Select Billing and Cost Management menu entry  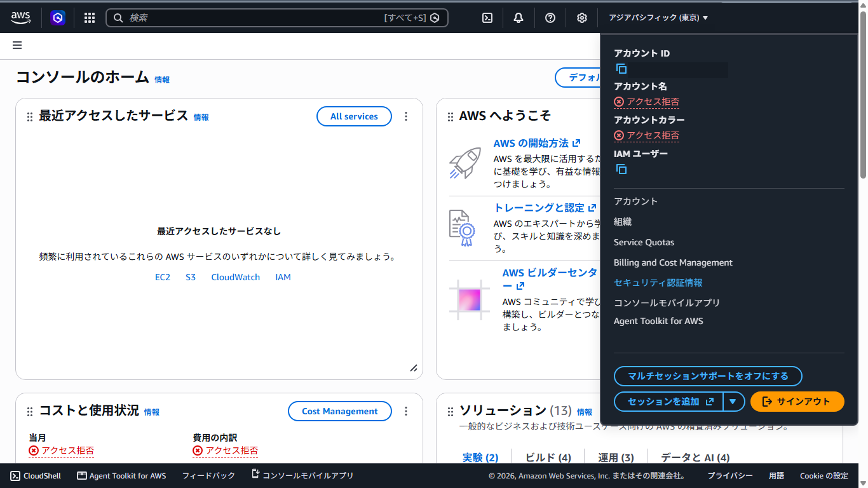click(673, 262)
